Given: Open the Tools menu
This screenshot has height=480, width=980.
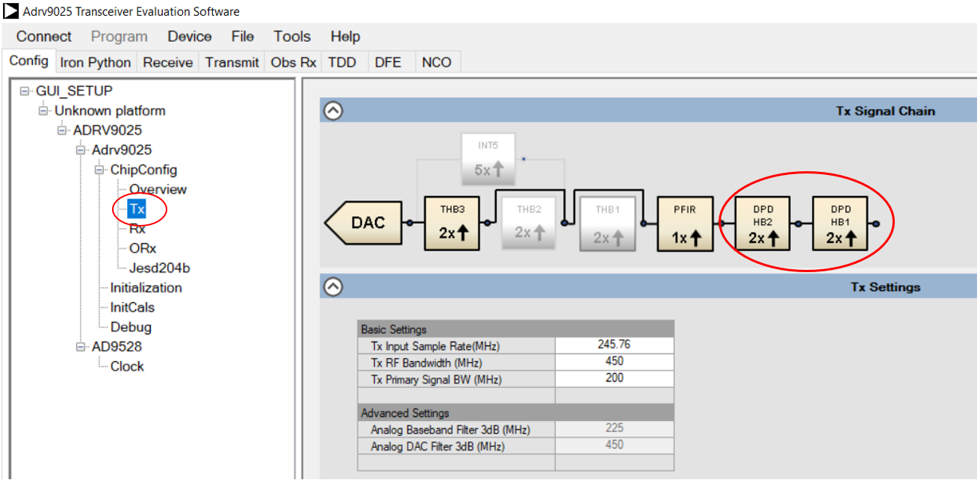Looking at the screenshot, I should click(292, 37).
